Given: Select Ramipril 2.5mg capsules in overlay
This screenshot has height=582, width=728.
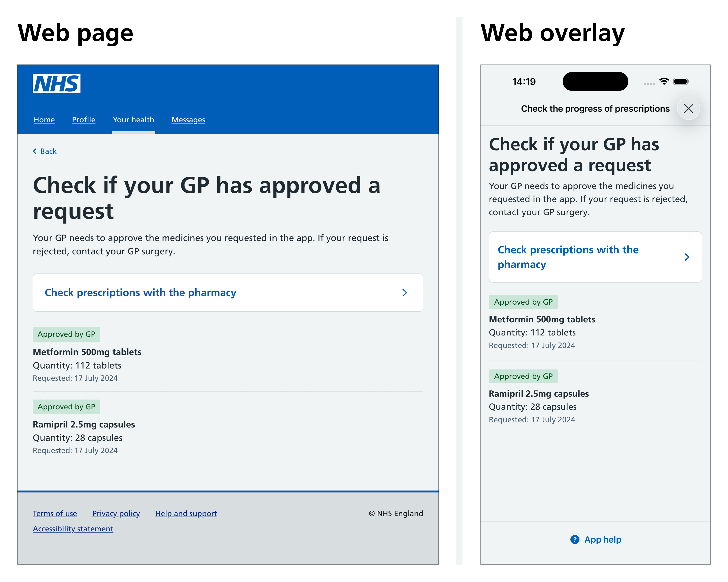Looking at the screenshot, I should click(539, 394).
